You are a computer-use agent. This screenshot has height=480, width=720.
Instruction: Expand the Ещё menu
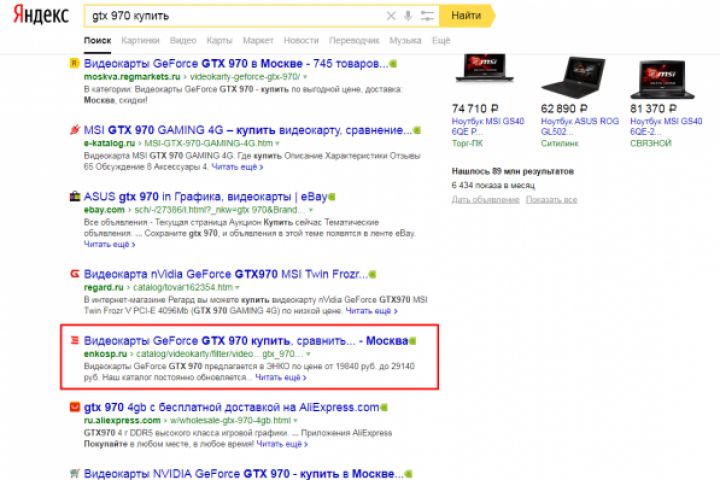(x=441, y=40)
